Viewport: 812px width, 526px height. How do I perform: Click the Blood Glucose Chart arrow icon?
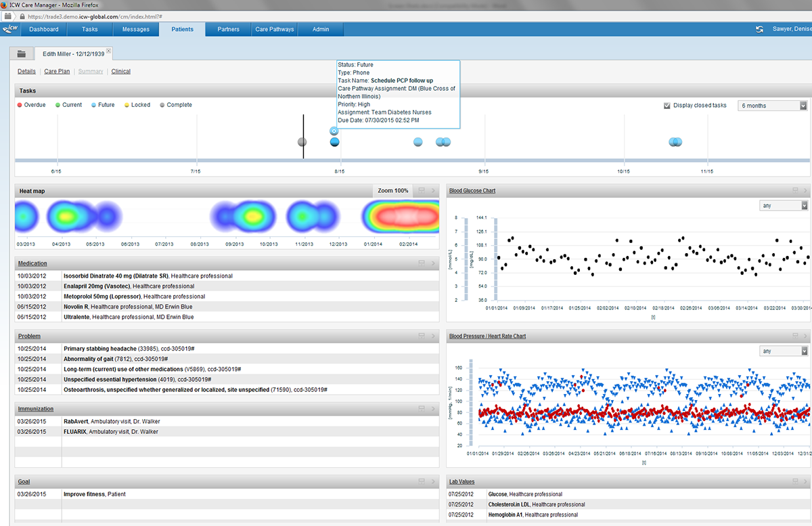(x=805, y=190)
